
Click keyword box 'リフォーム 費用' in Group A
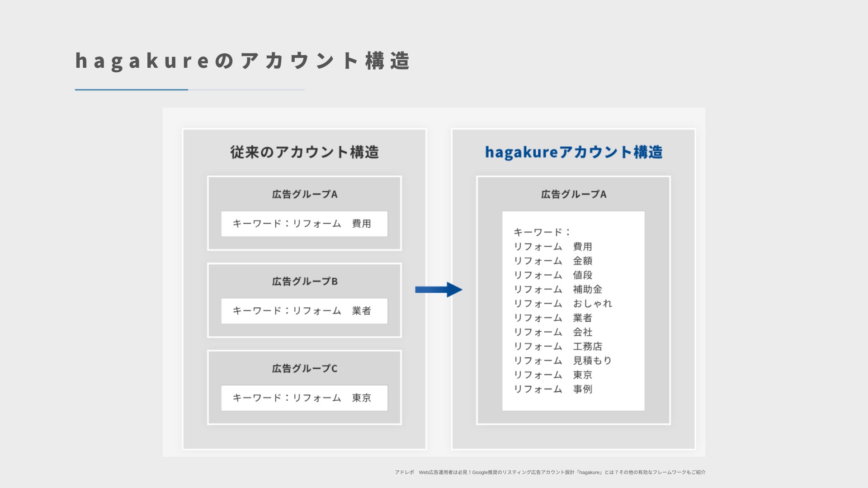[x=304, y=224]
